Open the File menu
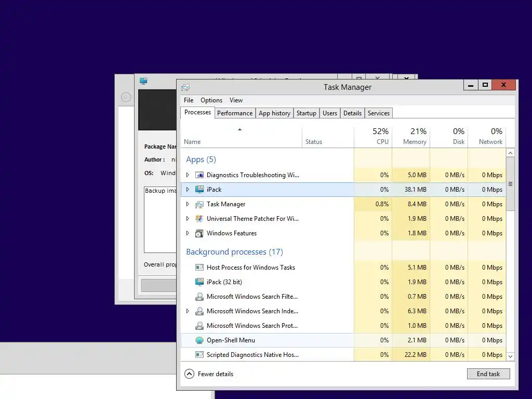Viewport: 532px width, 399px height. click(x=189, y=100)
